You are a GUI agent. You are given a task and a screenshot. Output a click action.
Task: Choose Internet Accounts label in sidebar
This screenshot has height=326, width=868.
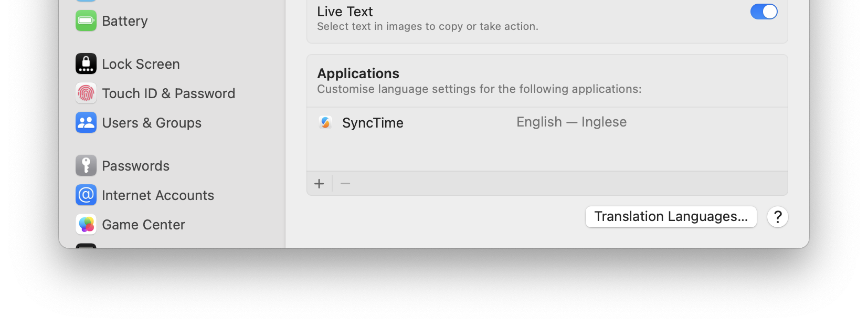click(x=158, y=195)
